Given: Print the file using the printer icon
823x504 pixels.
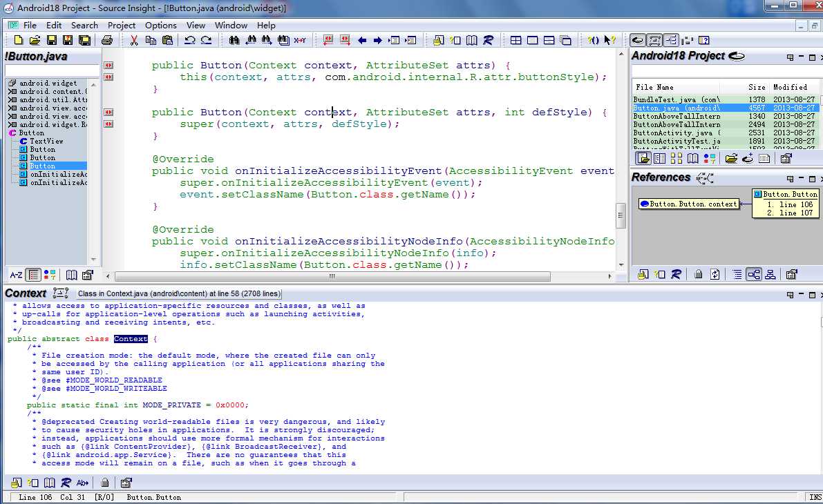Looking at the screenshot, I should click(x=106, y=40).
